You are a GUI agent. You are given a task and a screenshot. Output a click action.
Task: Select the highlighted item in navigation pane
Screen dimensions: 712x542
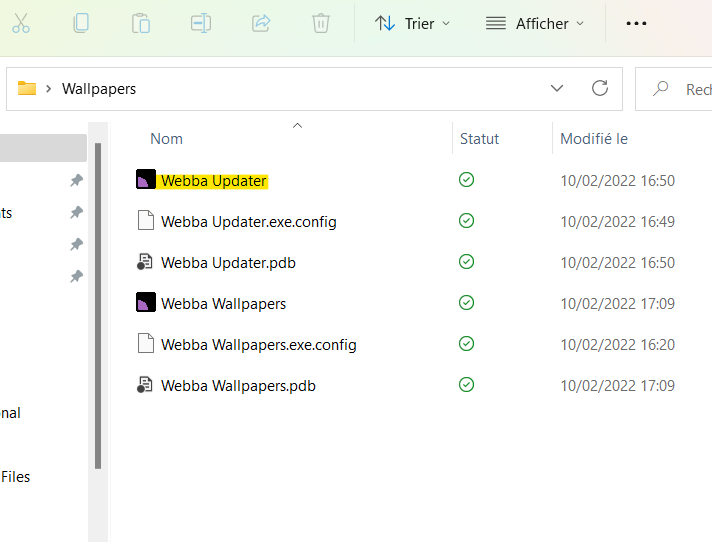pos(43,148)
